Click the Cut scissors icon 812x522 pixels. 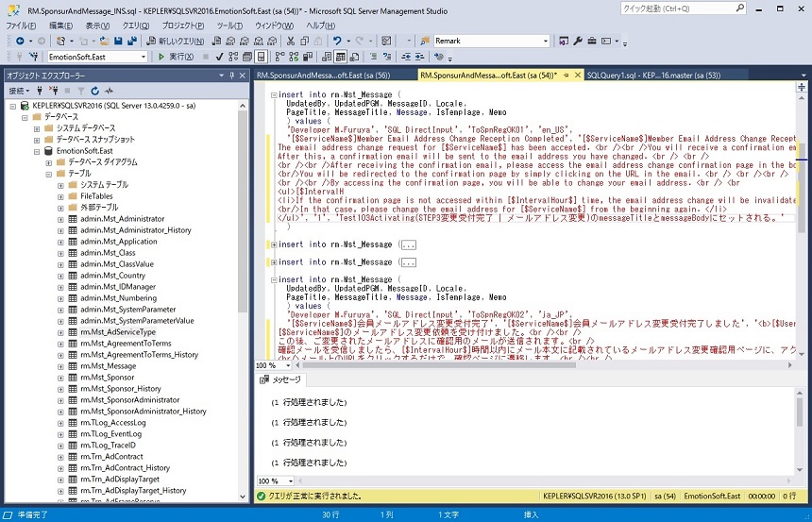[x=291, y=41]
